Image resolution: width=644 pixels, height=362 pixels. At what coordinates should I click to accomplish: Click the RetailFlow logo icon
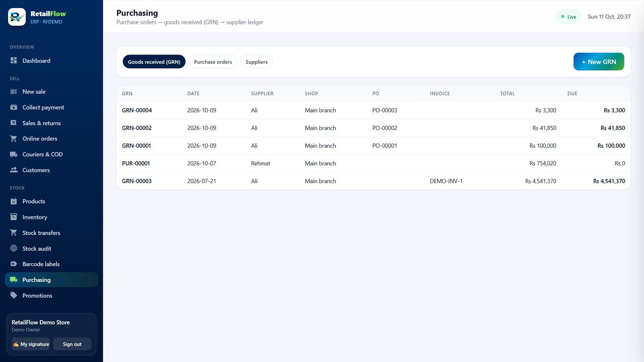point(17,17)
